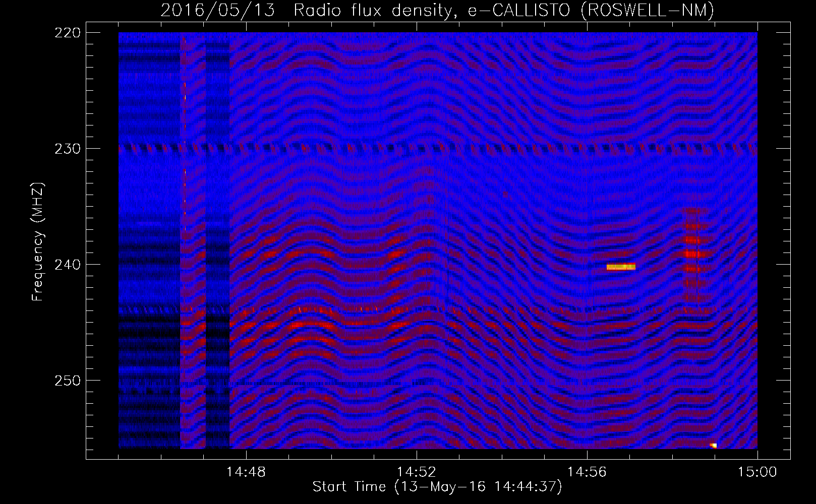Click the 230 frequency tick label
The height and width of the screenshot is (504, 816).
click(67, 148)
